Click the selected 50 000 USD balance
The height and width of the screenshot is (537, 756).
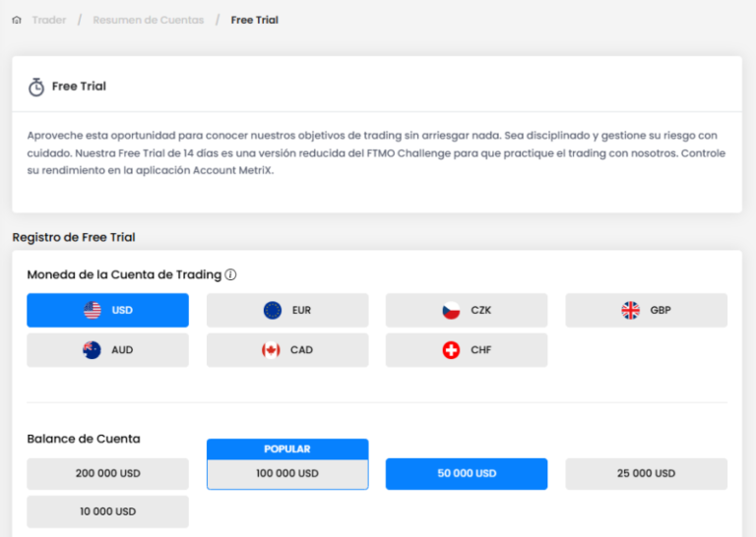[x=467, y=474]
